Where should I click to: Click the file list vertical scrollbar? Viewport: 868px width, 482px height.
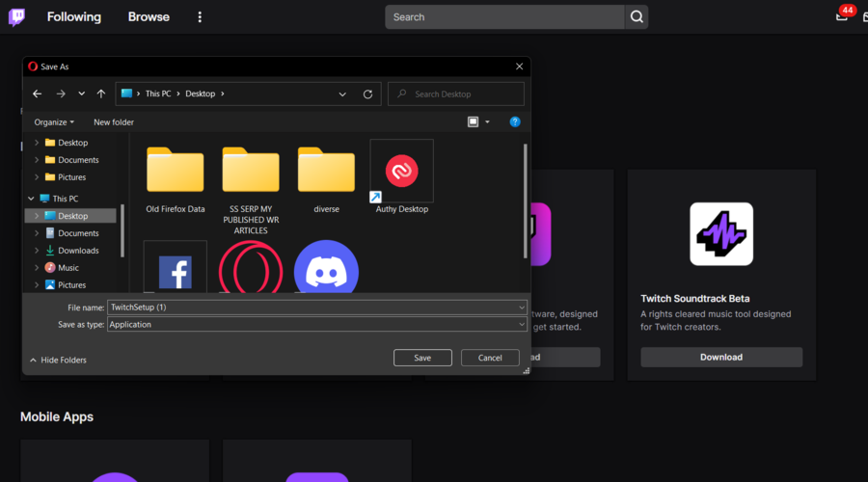[x=525, y=201]
